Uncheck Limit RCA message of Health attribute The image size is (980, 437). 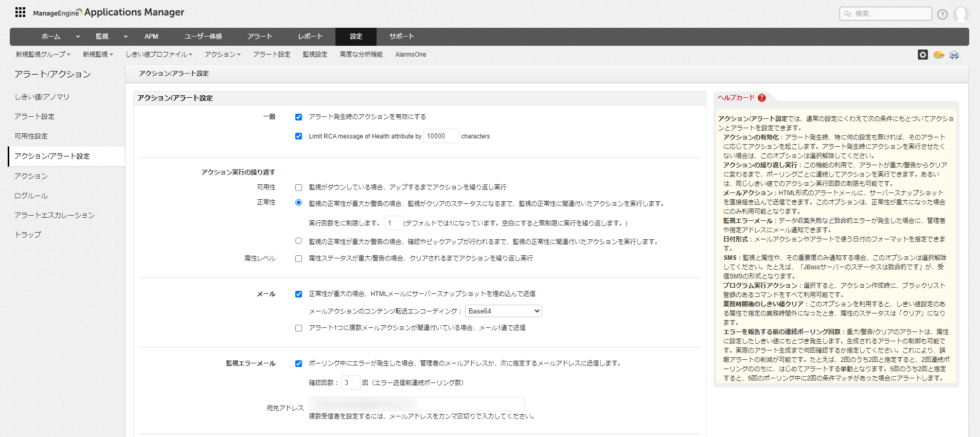click(x=298, y=136)
